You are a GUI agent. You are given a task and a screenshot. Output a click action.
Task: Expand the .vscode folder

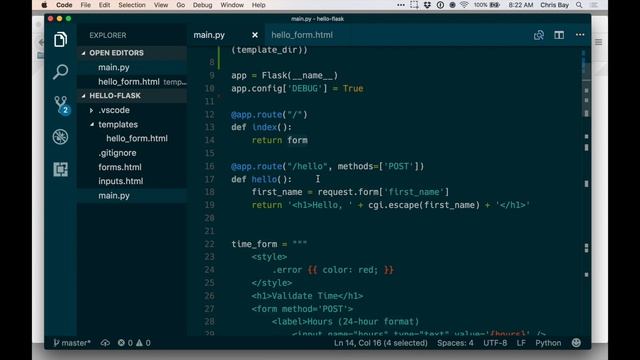(x=91, y=110)
